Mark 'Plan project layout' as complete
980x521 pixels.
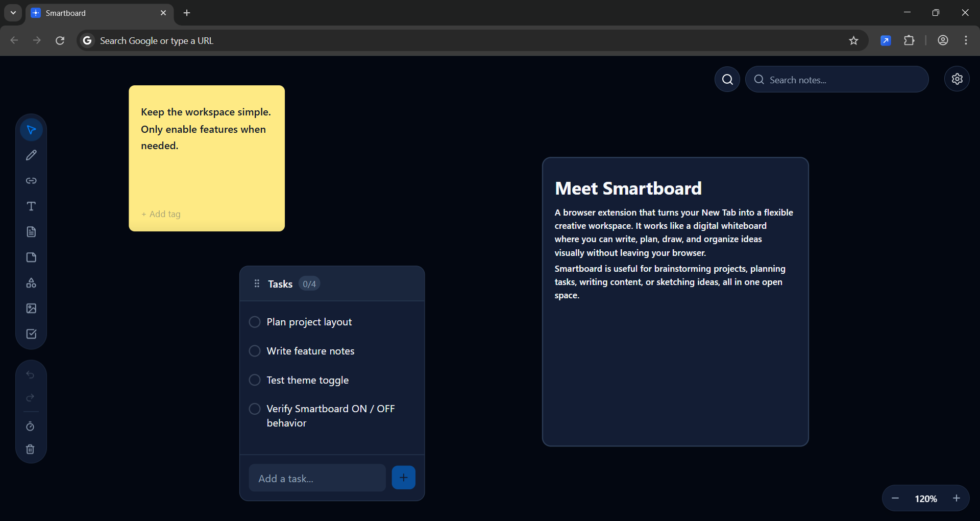click(255, 322)
